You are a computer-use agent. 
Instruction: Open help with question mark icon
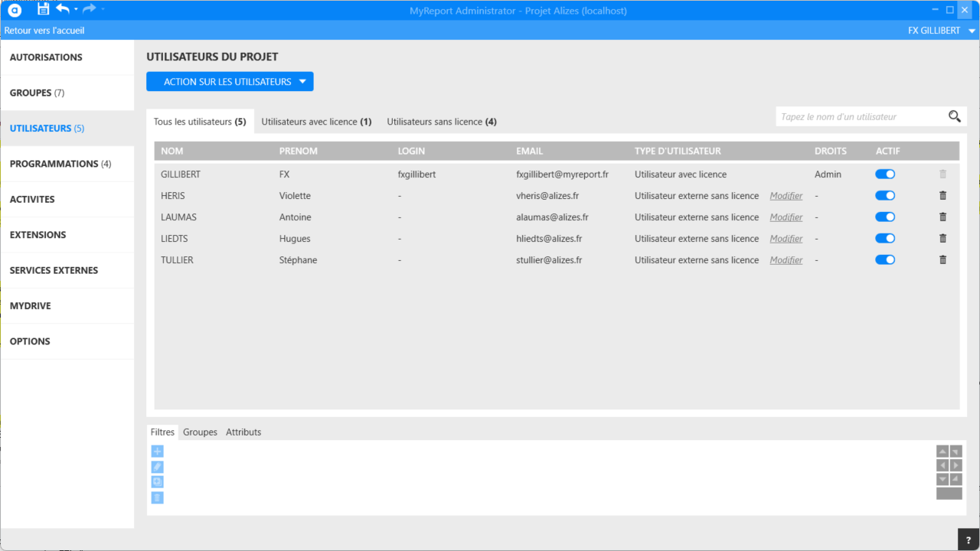[968, 540]
